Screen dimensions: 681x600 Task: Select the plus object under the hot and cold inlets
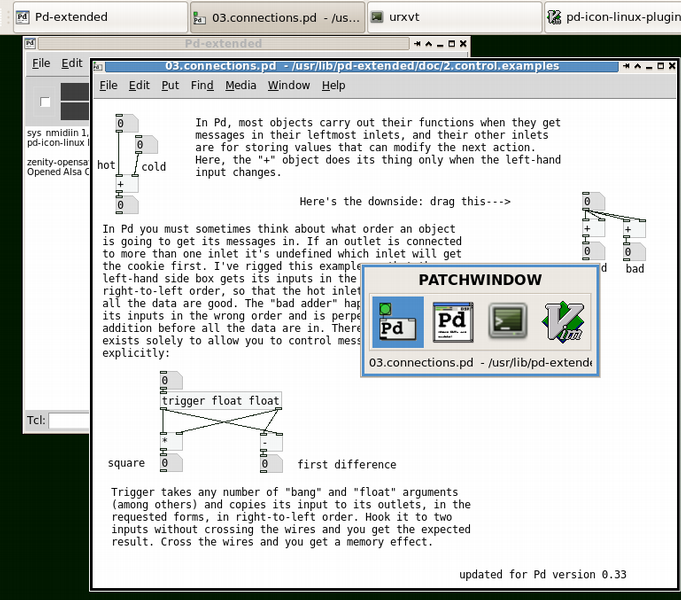[x=127, y=184]
